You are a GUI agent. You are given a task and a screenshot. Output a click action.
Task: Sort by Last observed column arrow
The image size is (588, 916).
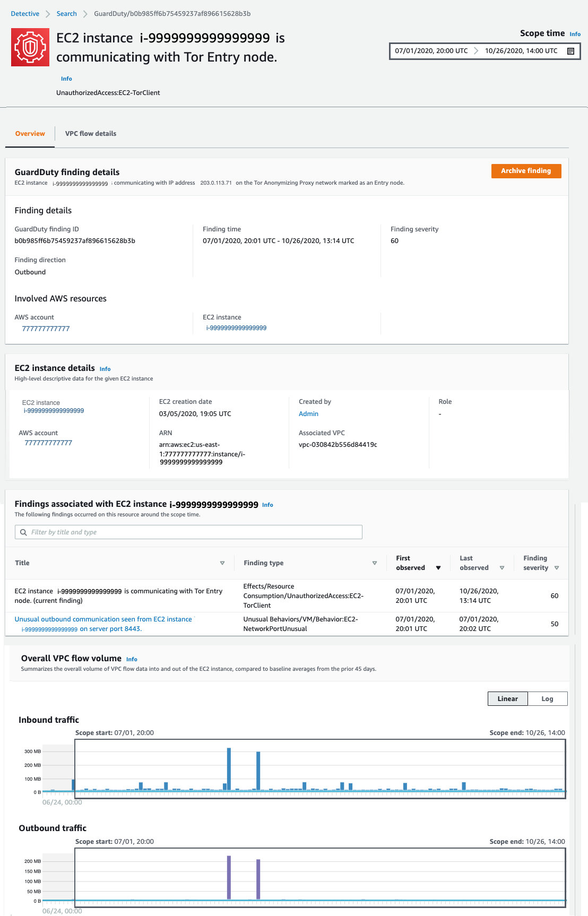502,568
